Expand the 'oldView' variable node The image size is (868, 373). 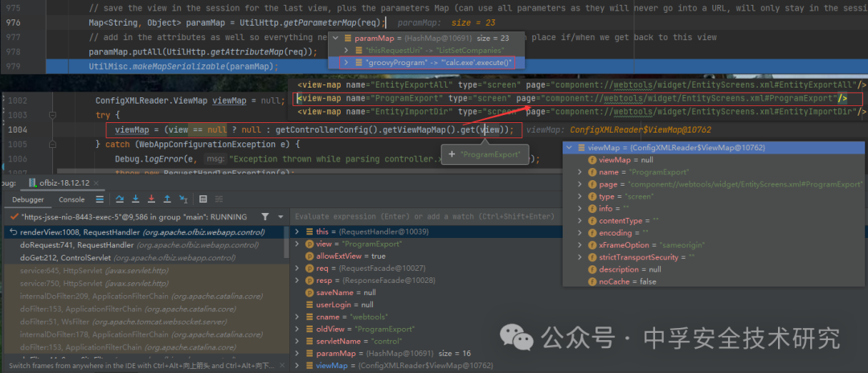pyautogui.click(x=297, y=329)
